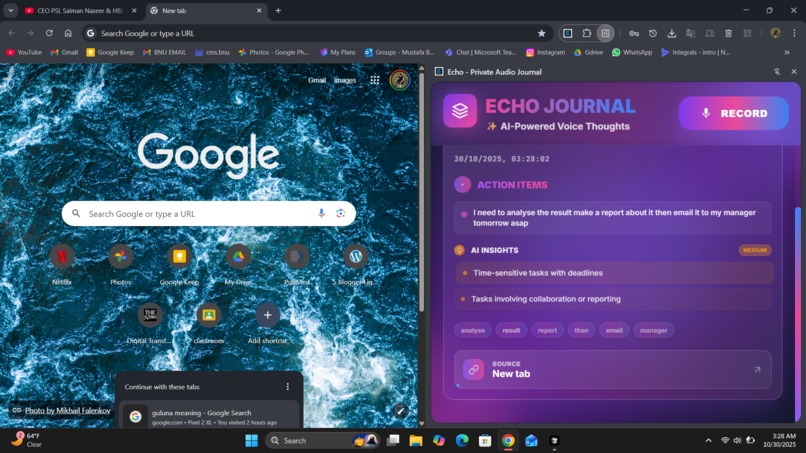Select the 'then' keyword tag
This screenshot has height=453, width=806.
[x=581, y=330]
